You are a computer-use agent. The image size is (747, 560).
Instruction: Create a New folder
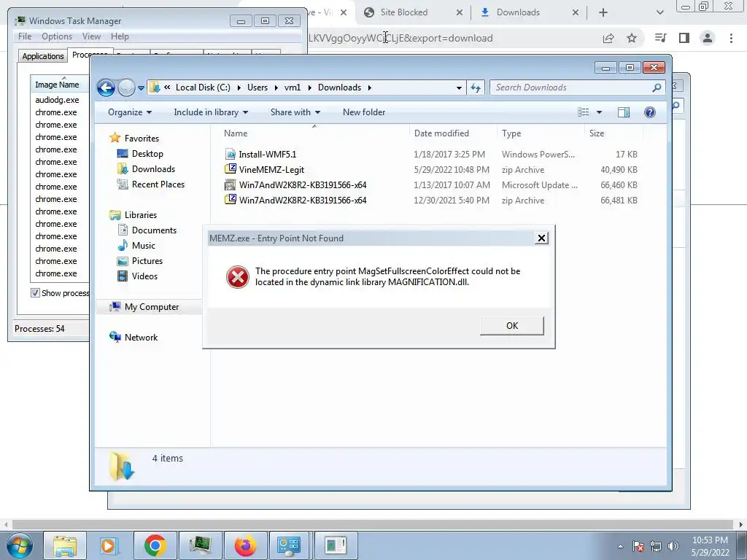click(364, 112)
